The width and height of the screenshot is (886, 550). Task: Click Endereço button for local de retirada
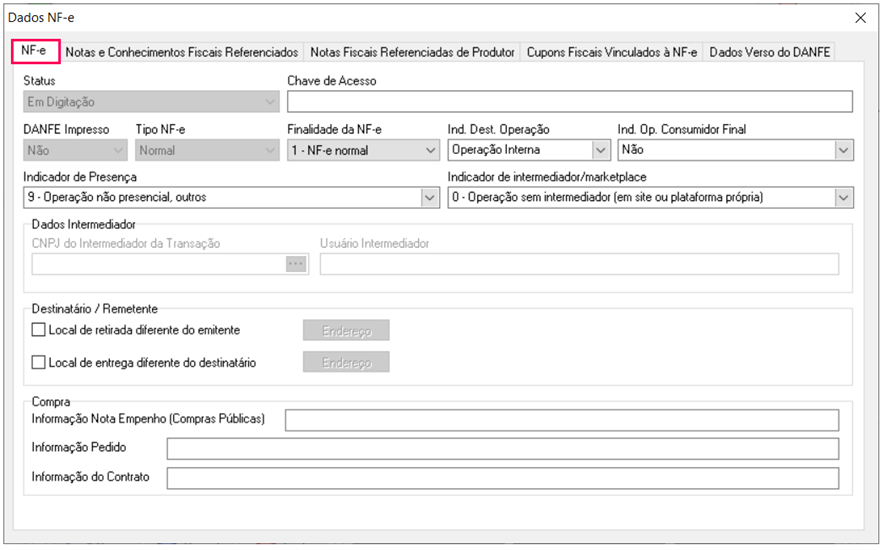pos(346,331)
